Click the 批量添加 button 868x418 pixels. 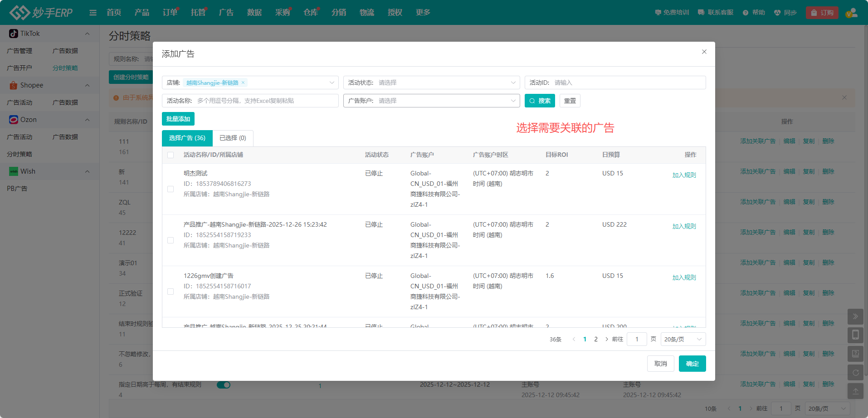point(178,119)
